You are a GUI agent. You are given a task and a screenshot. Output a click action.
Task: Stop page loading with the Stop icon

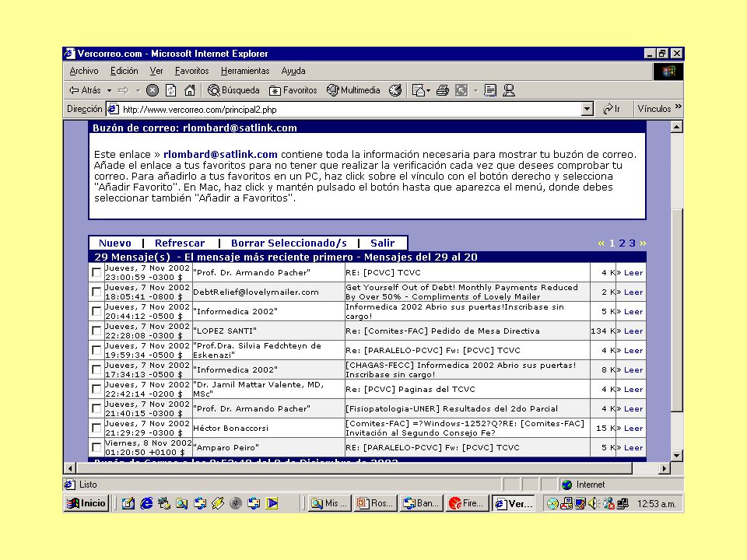(153, 90)
